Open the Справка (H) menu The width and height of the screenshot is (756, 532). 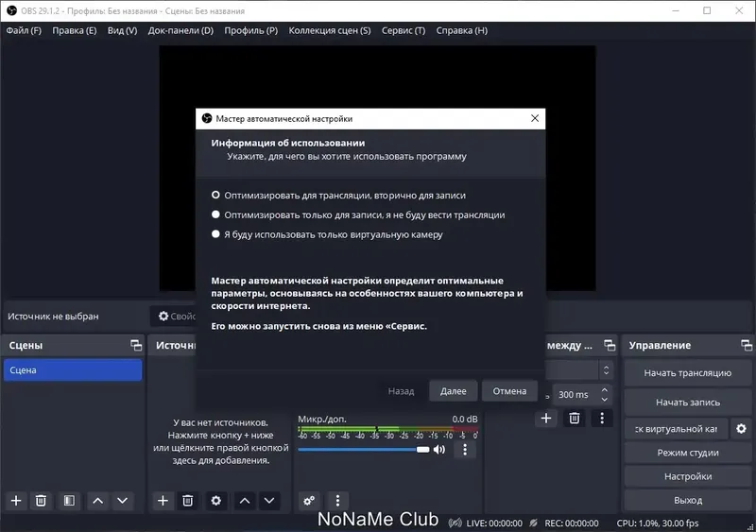462,30
